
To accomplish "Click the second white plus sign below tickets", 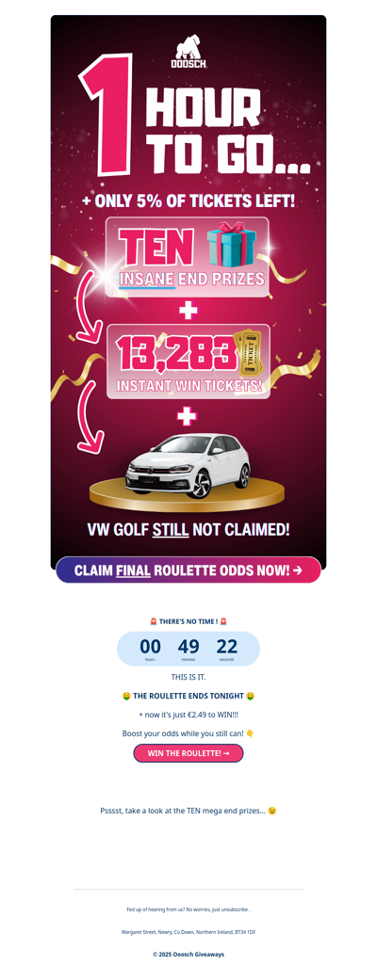I will click(x=187, y=415).
